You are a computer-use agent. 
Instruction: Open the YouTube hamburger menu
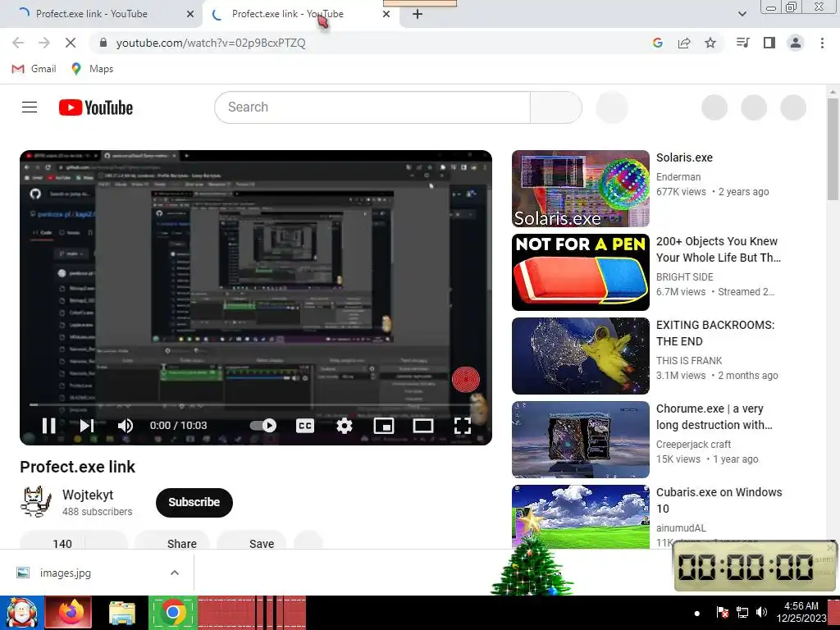(x=30, y=107)
